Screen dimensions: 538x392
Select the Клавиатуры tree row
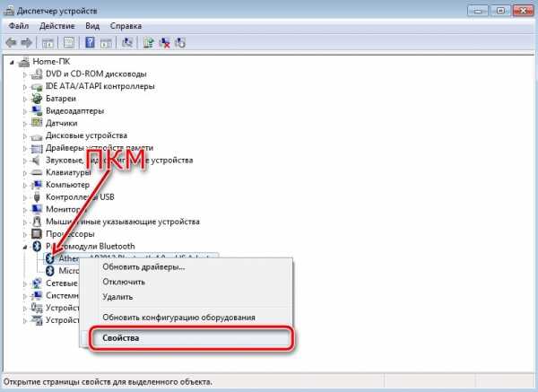pyautogui.click(x=68, y=172)
